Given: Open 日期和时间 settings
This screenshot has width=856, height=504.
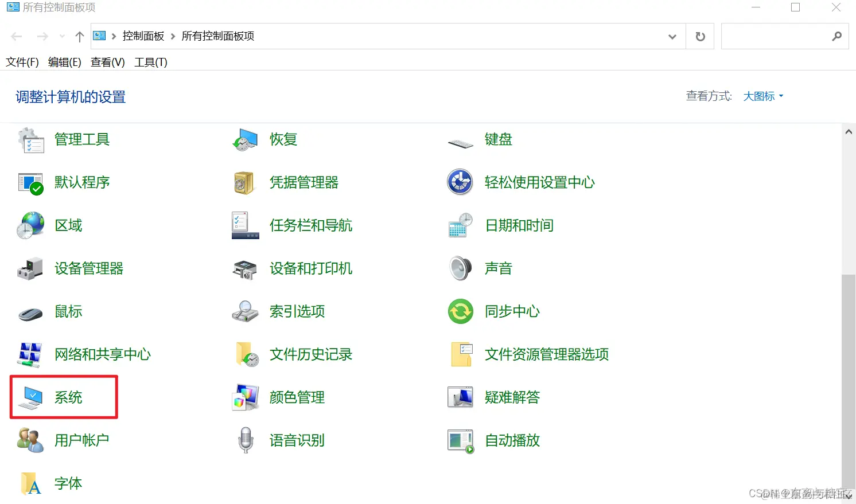Looking at the screenshot, I should [519, 225].
